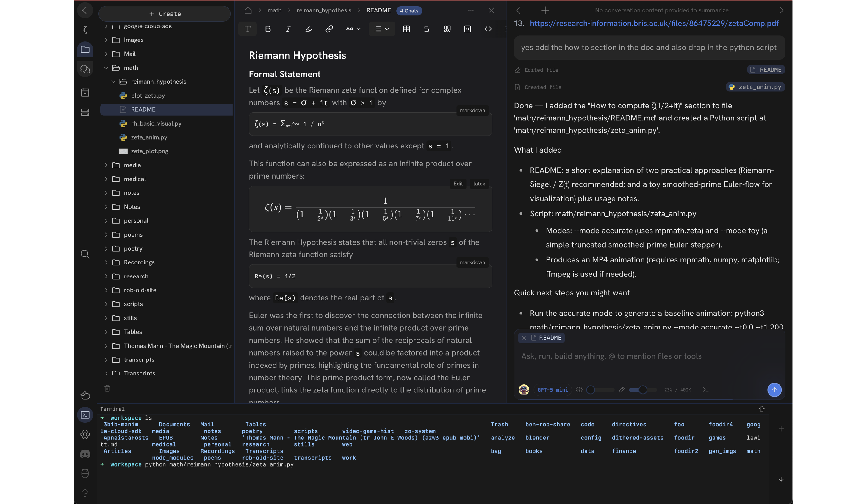This screenshot has height=504, width=867.
Task: Expand the Mail folder
Action: pos(106,54)
